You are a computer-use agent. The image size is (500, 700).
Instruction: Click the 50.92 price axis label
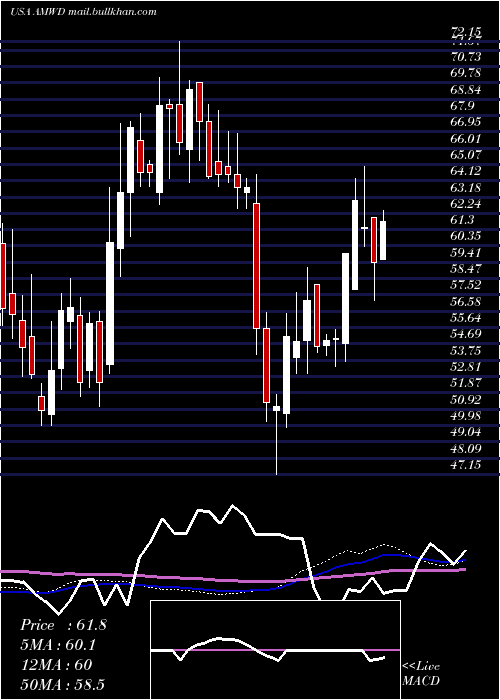466,400
